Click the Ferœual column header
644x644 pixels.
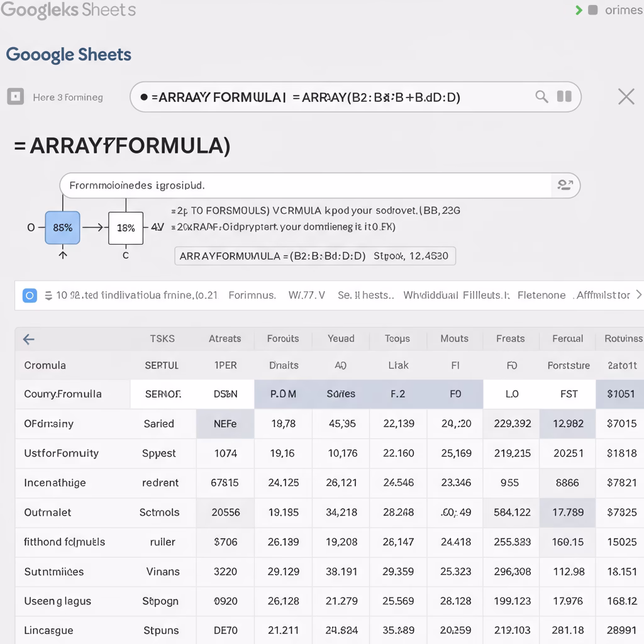(568, 339)
